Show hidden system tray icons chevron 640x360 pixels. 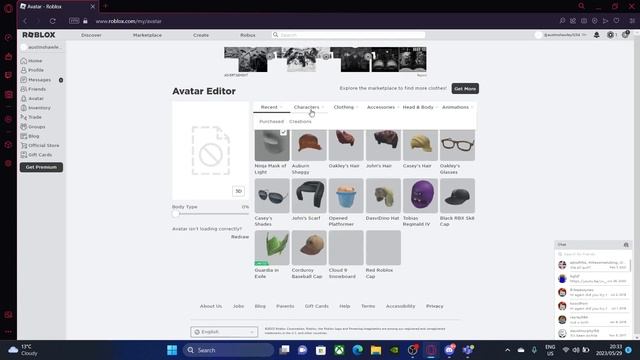(x=507, y=350)
